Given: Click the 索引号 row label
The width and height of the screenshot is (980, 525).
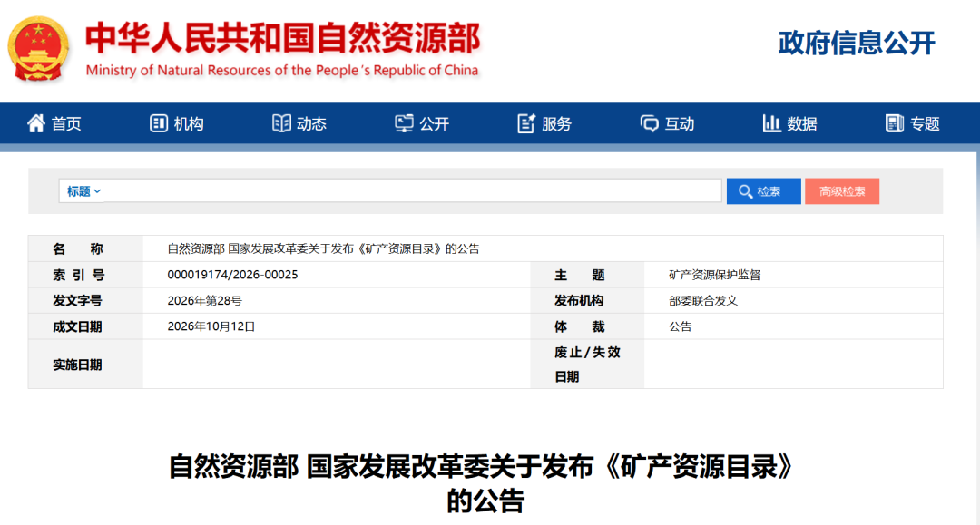Looking at the screenshot, I should (78, 276).
